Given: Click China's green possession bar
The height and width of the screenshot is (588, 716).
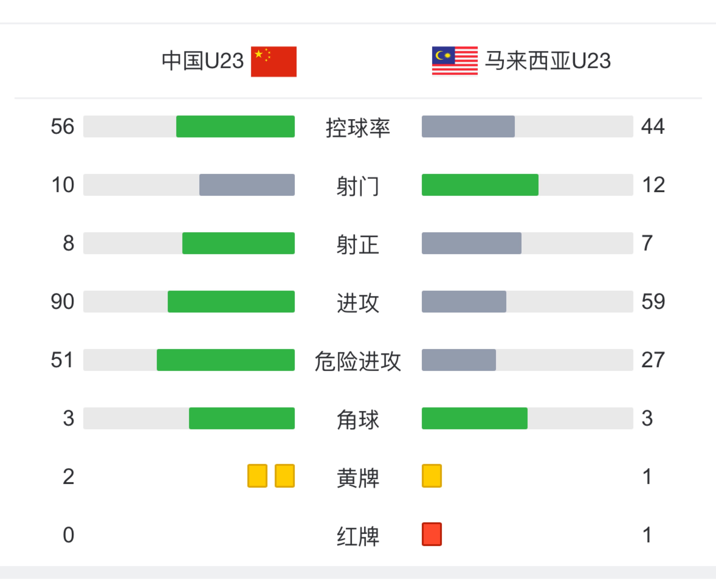Looking at the screenshot, I should [x=235, y=126].
